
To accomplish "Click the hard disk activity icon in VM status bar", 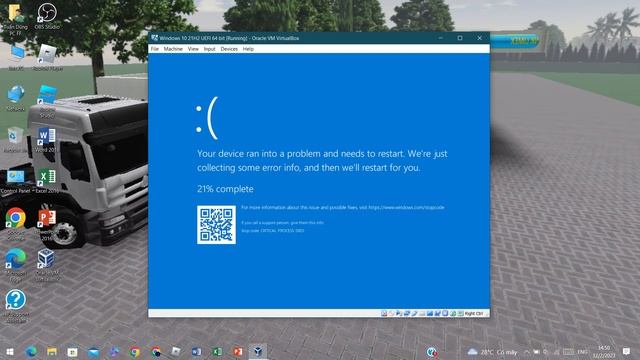I will (x=384, y=313).
